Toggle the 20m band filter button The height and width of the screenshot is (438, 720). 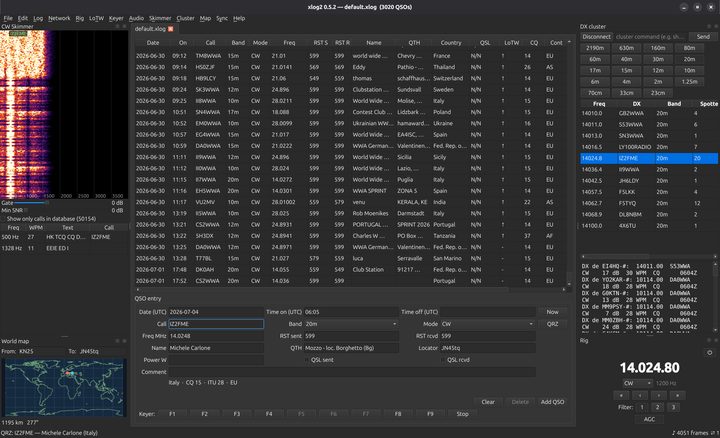[x=689, y=59]
